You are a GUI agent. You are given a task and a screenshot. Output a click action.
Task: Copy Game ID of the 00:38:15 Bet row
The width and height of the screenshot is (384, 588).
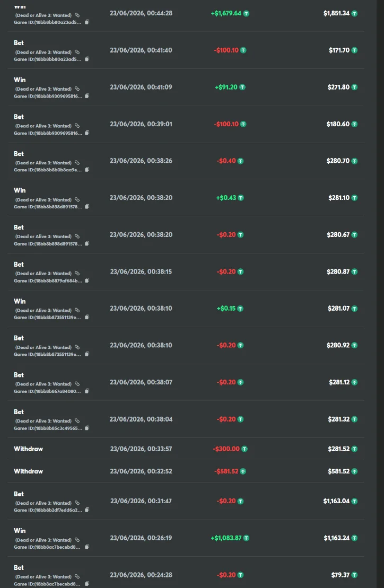pos(87,280)
